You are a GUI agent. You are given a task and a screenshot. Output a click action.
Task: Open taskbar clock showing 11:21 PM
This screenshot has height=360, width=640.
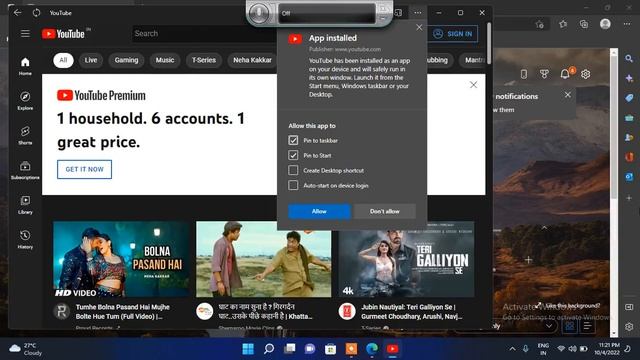pyautogui.click(x=607, y=349)
